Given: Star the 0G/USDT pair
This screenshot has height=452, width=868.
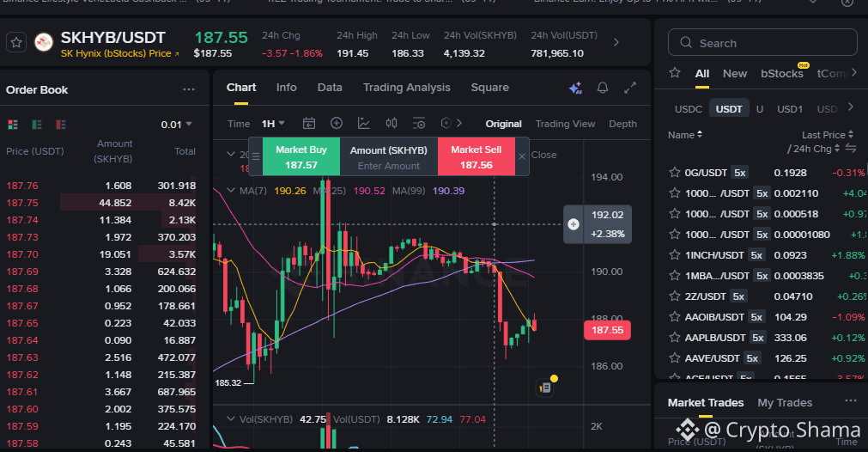Looking at the screenshot, I should (674, 172).
